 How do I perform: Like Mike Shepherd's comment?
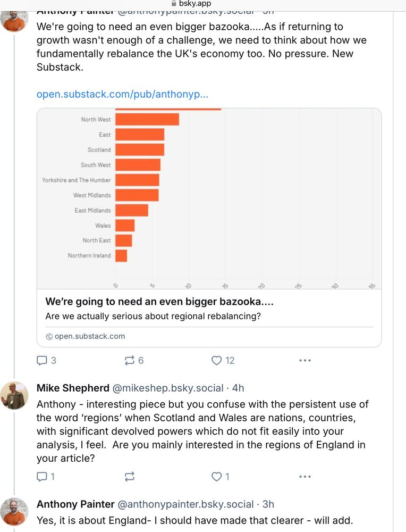tap(216, 477)
